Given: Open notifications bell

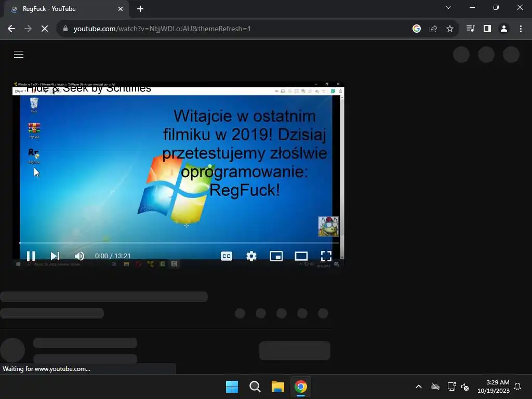Looking at the screenshot, I should 517,387.
